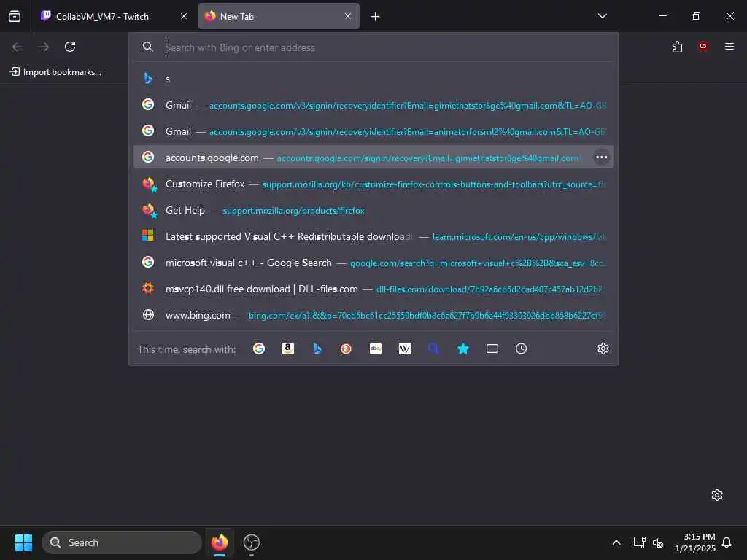Search history with clock icon
Screen dimensions: 747x560
click(x=521, y=349)
